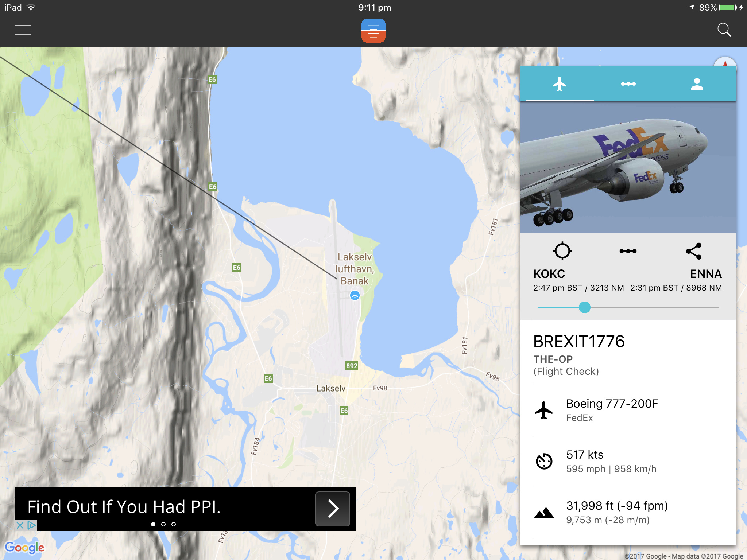Select the third ad page dot

pyautogui.click(x=174, y=524)
